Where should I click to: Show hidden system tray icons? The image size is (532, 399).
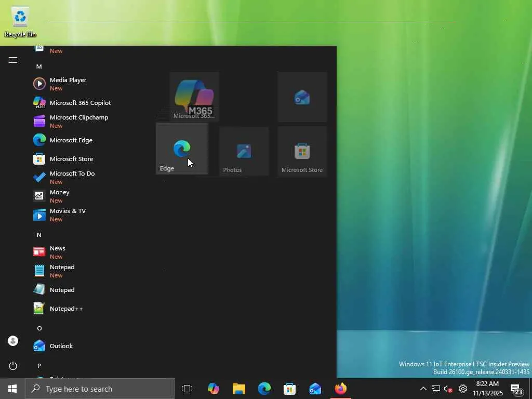coord(423,389)
